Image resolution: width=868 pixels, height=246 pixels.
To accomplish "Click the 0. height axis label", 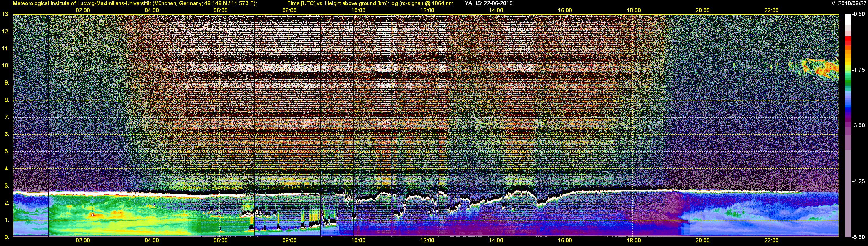I will click(x=7, y=237).
